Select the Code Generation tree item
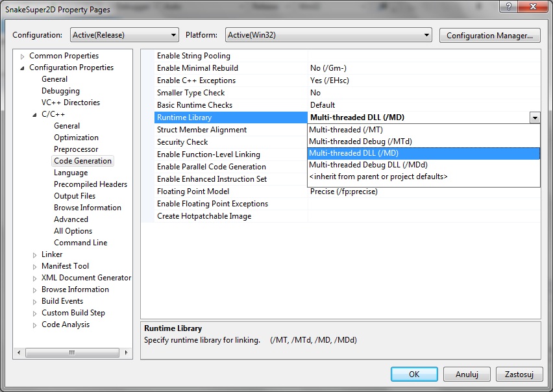 tap(82, 161)
